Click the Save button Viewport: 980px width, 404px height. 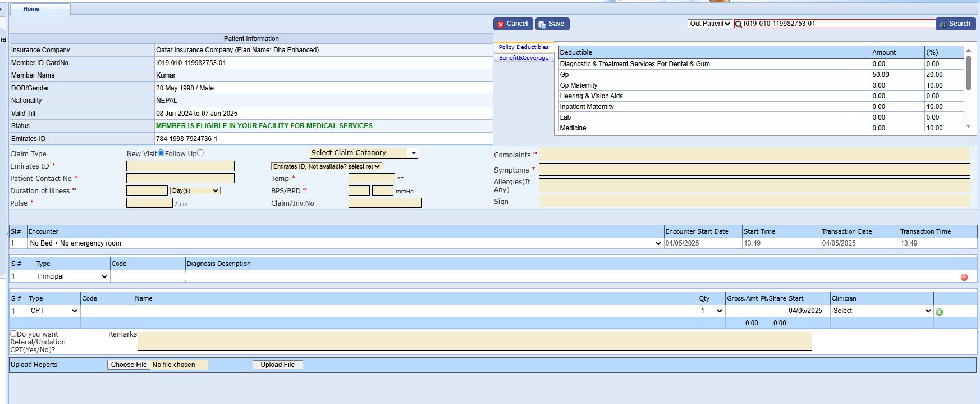[x=552, y=24]
